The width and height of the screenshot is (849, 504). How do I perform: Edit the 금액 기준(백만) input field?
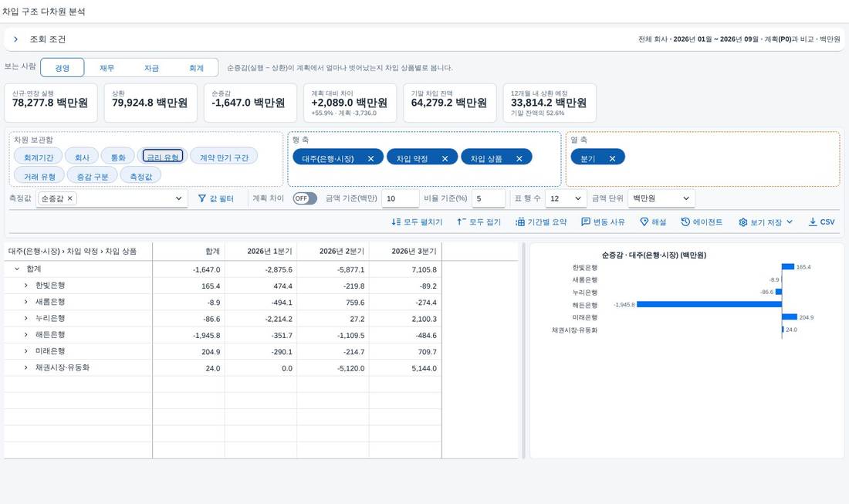point(400,198)
